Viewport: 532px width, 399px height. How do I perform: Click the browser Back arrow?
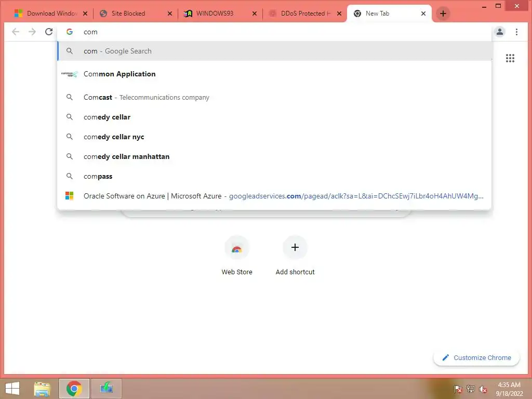click(16, 32)
